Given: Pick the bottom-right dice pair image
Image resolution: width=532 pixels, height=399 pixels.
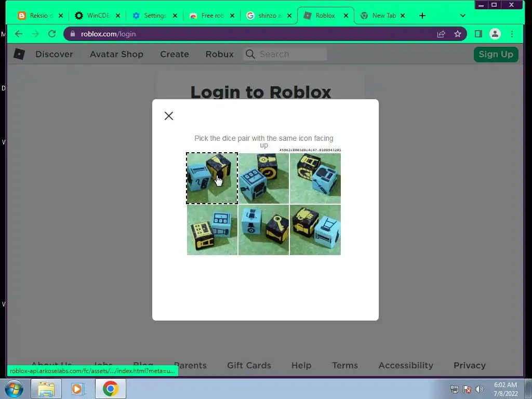Looking at the screenshot, I should pos(315,230).
